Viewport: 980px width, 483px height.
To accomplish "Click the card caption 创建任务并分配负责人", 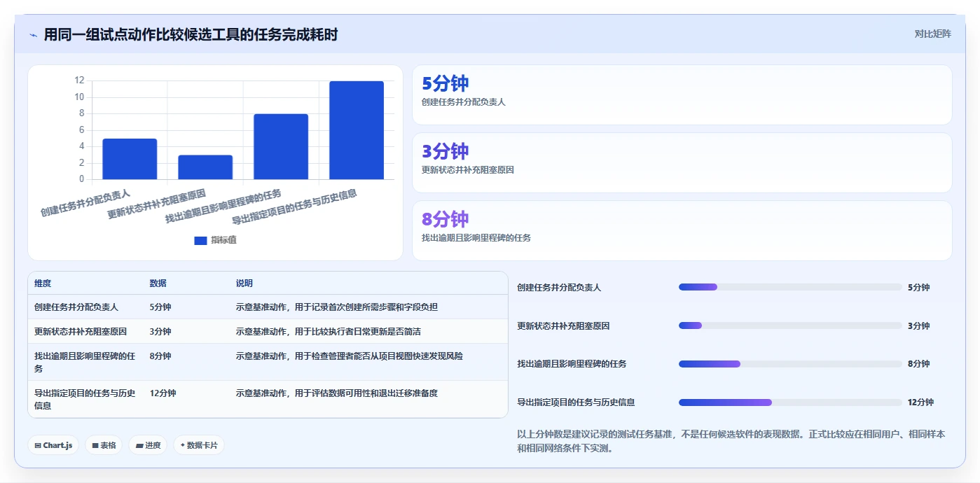I will pos(464,101).
